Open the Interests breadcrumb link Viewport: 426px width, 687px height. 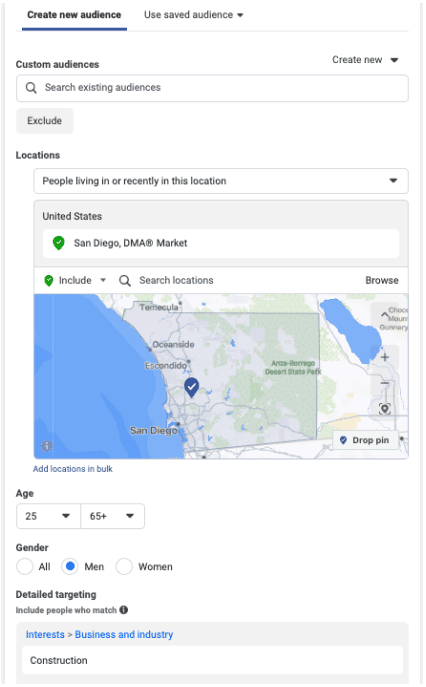pyautogui.click(x=45, y=634)
